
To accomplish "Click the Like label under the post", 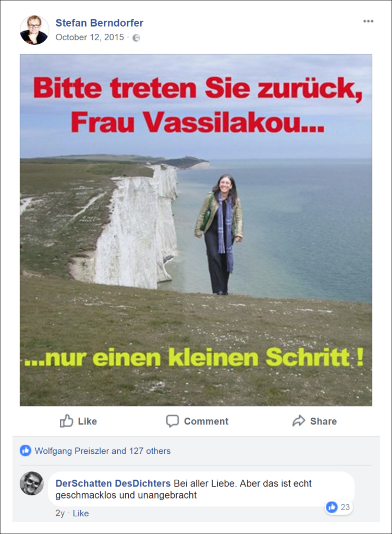I will pos(88,421).
